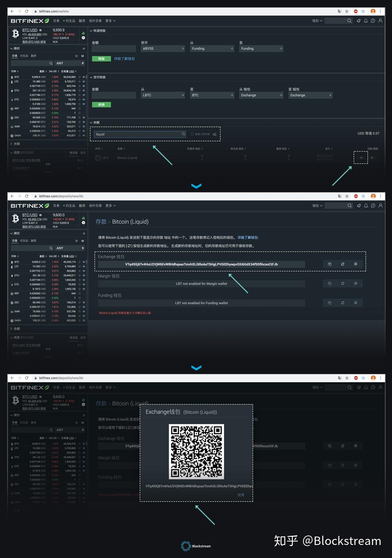
Task: Toggle the hide small balances checkbox
Action: click(x=192, y=134)
